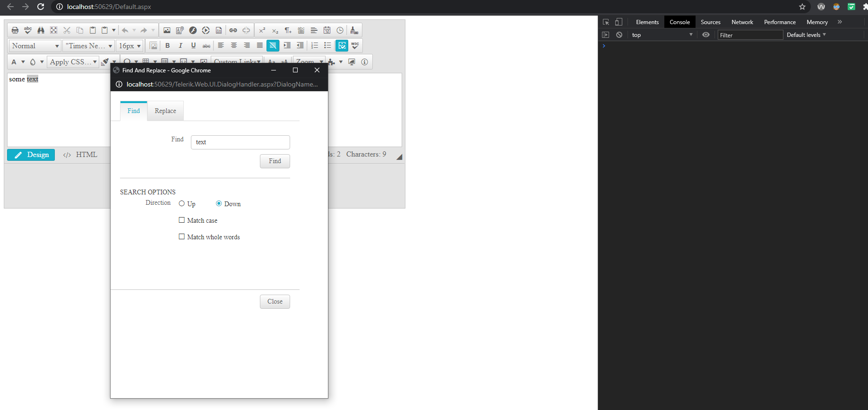
Task: Clear console with the ban icon
Action: click(x=619, y=35)
